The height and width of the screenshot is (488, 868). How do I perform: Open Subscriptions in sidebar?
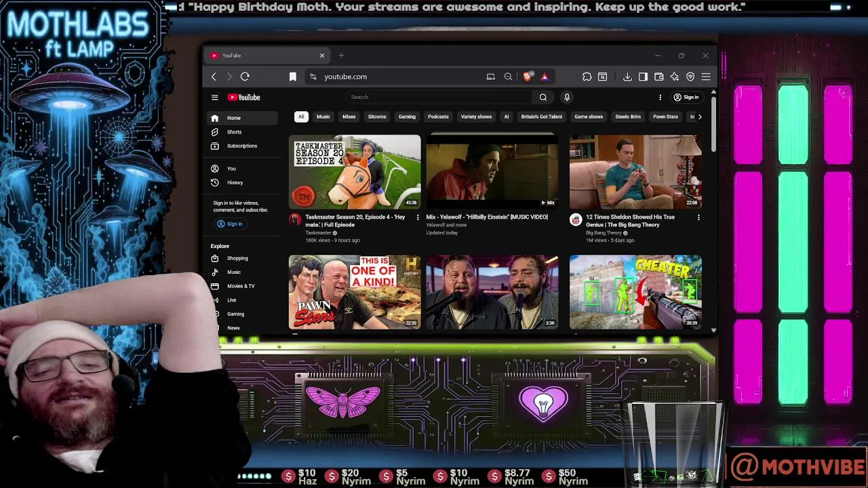click(243, 146)
